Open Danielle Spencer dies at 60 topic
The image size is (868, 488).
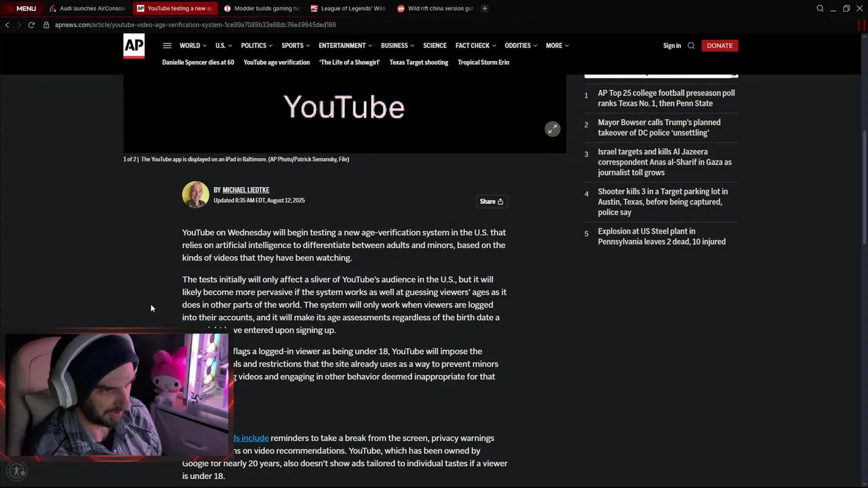point(198,62)
